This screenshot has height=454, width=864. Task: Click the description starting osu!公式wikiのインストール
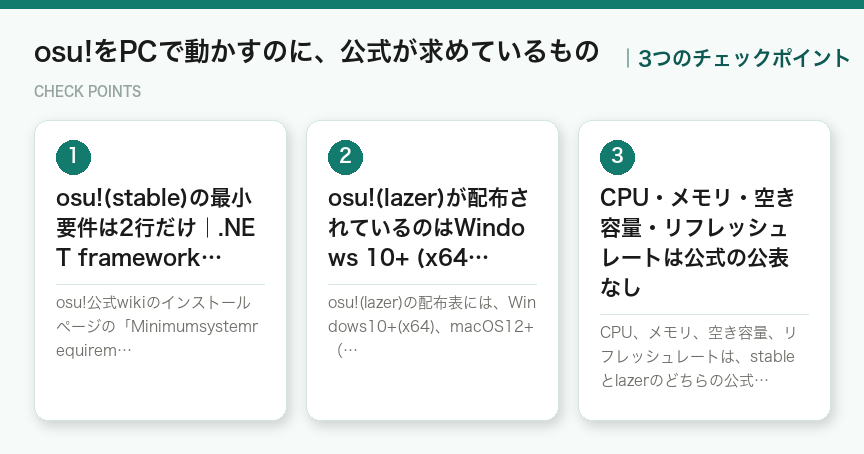[x=158, y=327]
